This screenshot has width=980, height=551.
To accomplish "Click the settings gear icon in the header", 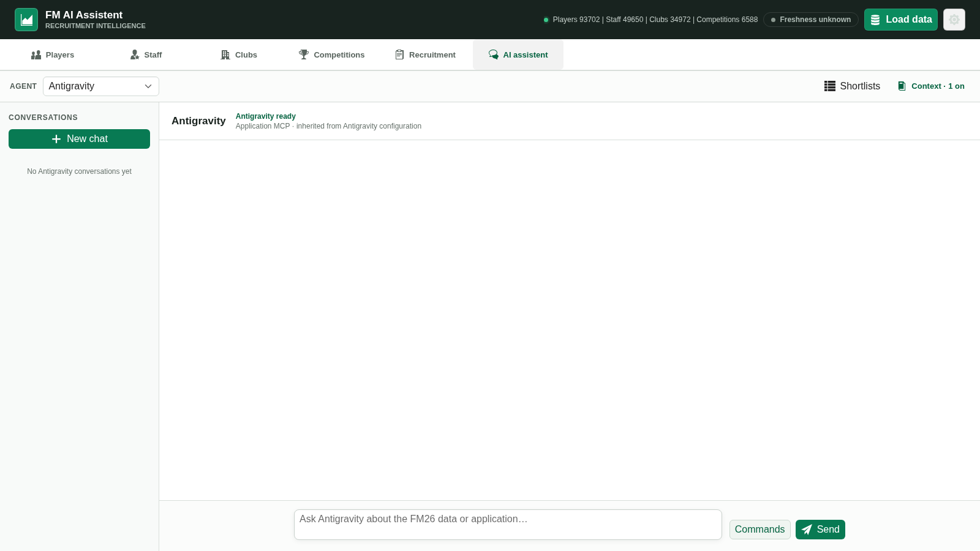I will pyautogui.click(x=954, y=20).
